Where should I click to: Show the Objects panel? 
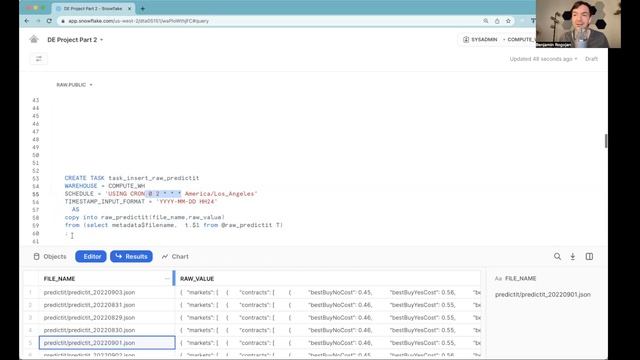point(50,256)
